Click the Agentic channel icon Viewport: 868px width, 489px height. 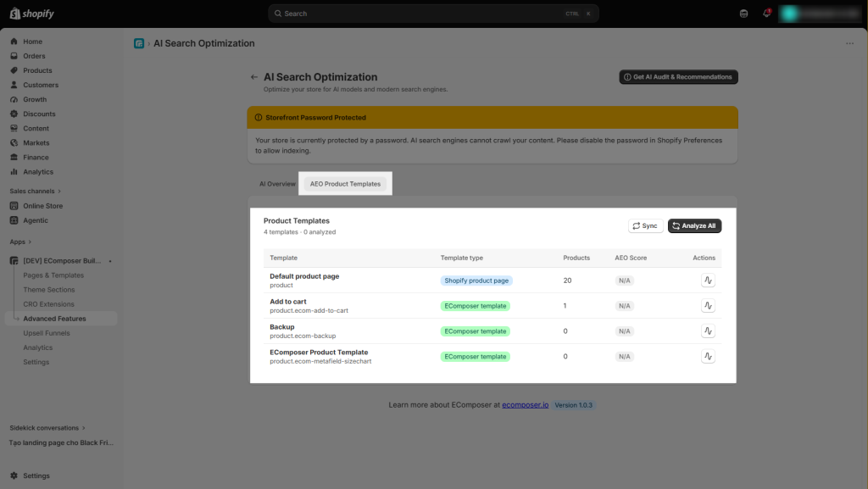point(14,220)
